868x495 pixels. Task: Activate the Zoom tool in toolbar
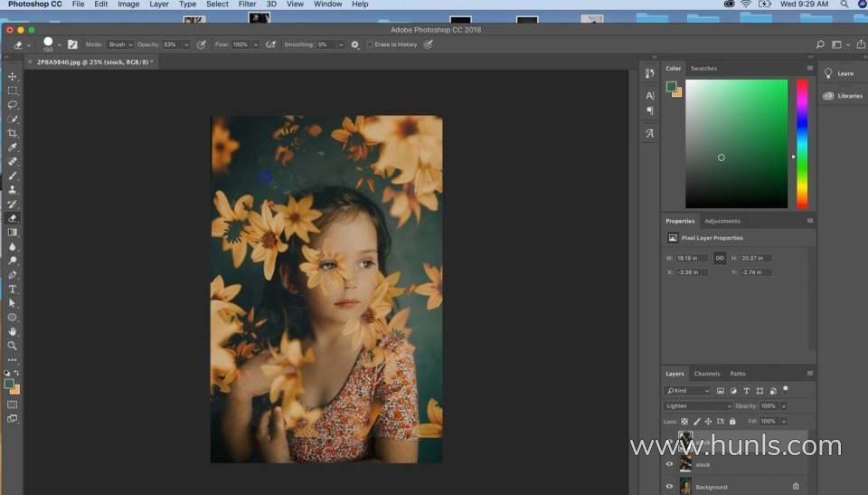tap(13, 345)
